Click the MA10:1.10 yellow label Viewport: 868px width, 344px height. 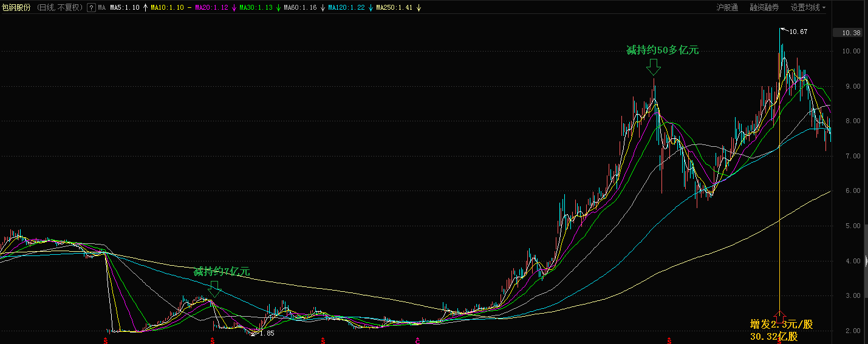coord(167,8)
